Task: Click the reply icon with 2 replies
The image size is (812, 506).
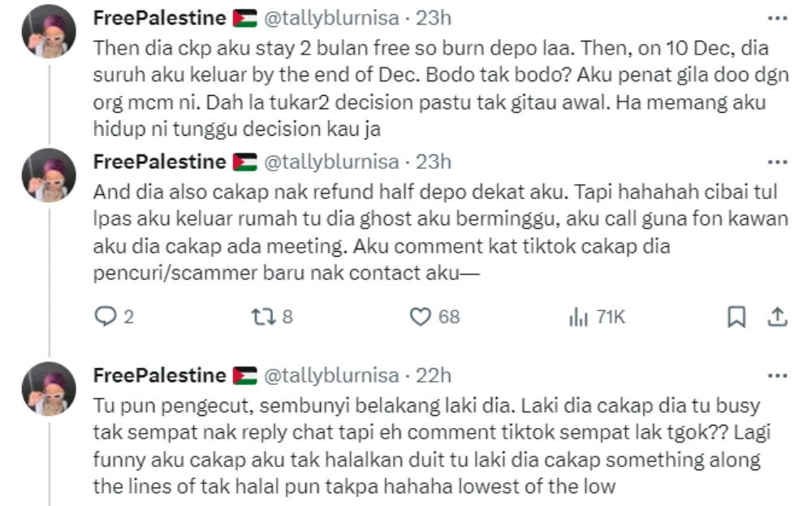Action: coord(106,317)
